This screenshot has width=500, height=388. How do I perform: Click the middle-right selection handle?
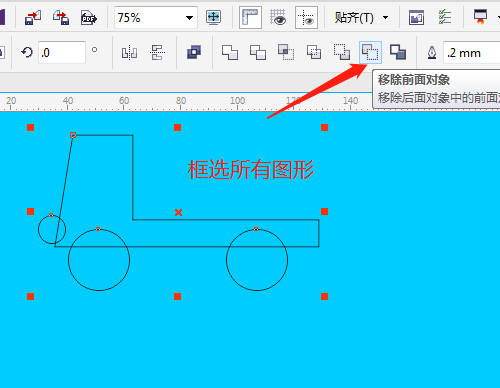pos(325,211)
